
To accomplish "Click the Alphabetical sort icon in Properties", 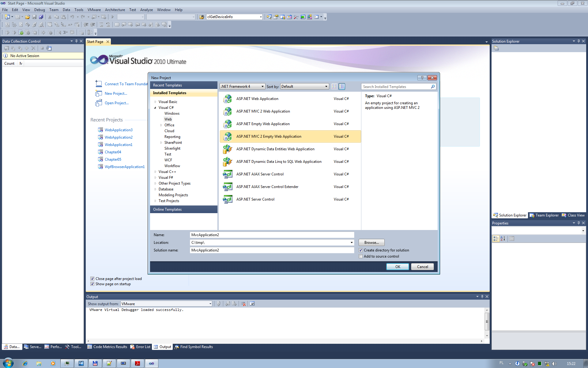I will (x=503, y=239).
